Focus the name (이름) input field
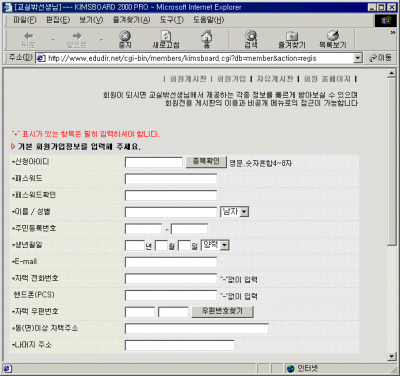The width and height of the screenshot is (400, 376). click(x=171, y=212)
